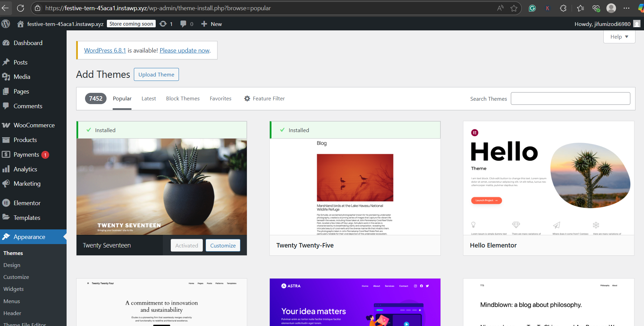The height and width of the screenshot is (326, 644).
Task: Click the site lock icon in the address bar
Action: click(38, 8)
